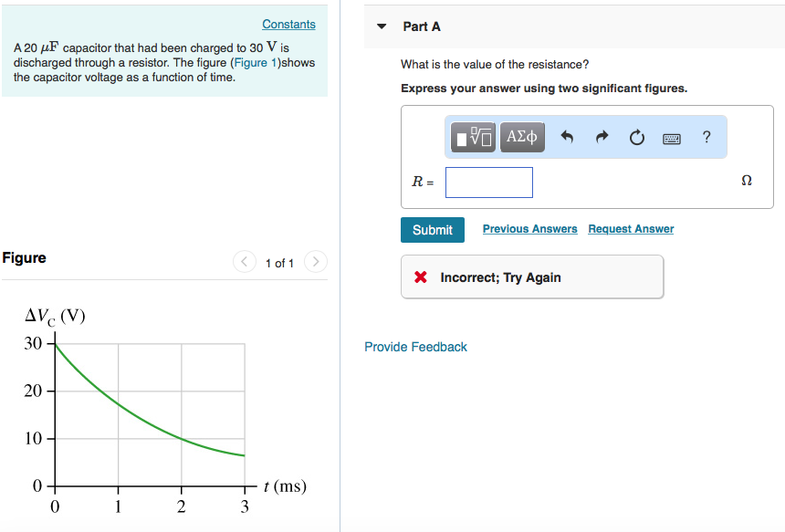The image size is (785, 532).
Task: Click the Part A header label
Action: pyautogui.click(x=422, y=26)
